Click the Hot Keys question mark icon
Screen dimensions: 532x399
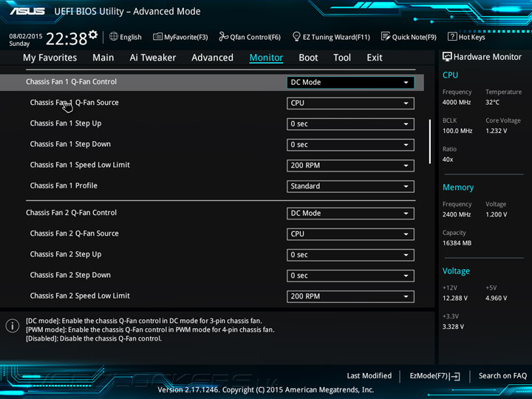click(452, 36)
